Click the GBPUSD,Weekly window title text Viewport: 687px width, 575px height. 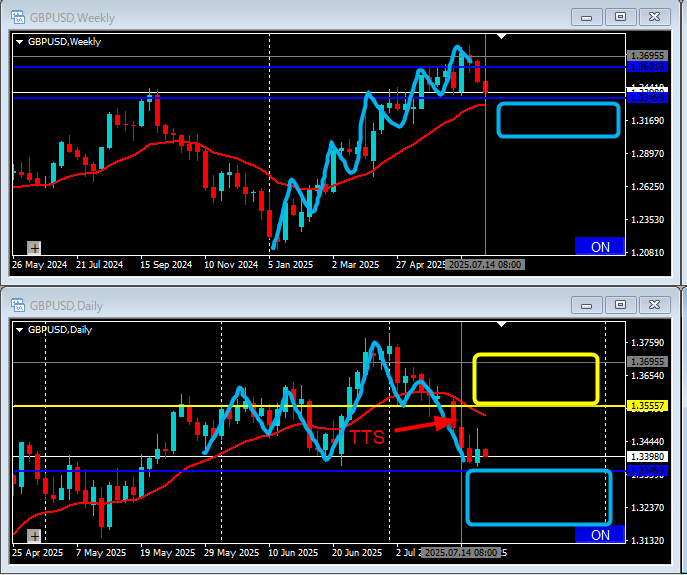[72, 18]
